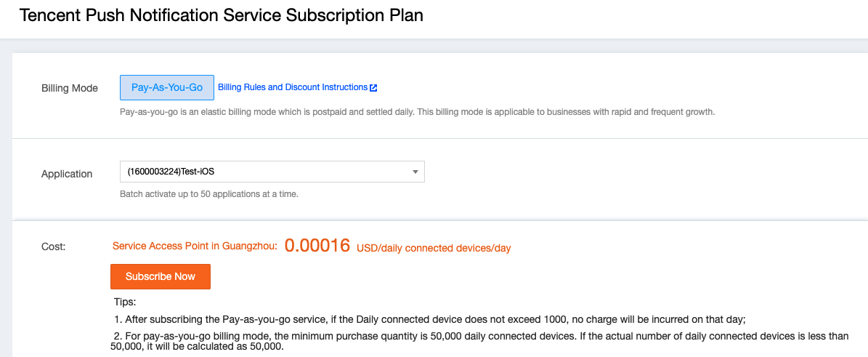Open the external link icon beside Billing Rules
The width and height of the screenshot is (868, 357).
pyautogui.click(x=373, y=87)
